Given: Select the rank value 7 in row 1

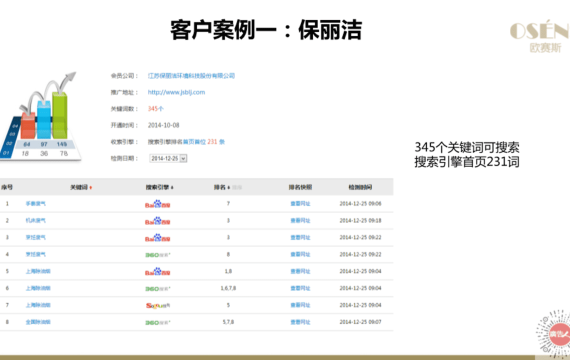Looking at the screenshot, I should [228, 204].
